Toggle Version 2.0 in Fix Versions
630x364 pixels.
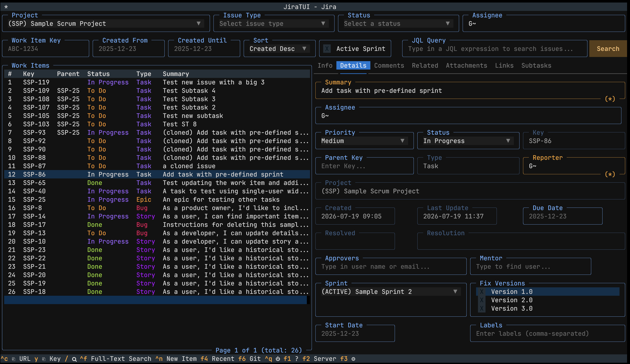tap(482, 300)
